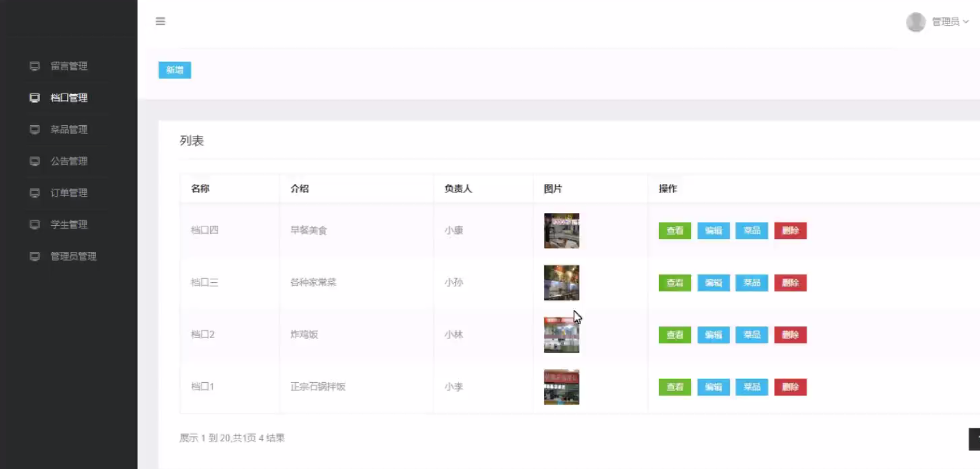Click the monitor icon beside 订单管理
The image size is (980, 469).
click(35, 193)
